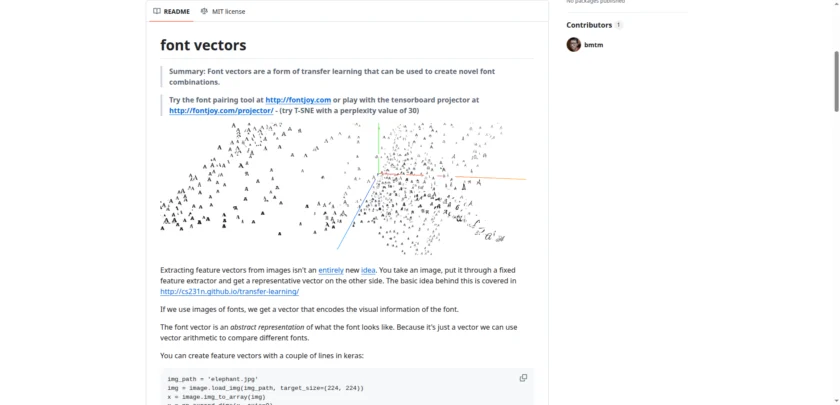Open the http://fontjoy.com link
Screen dimensions: 840x405
click(298, 100)
